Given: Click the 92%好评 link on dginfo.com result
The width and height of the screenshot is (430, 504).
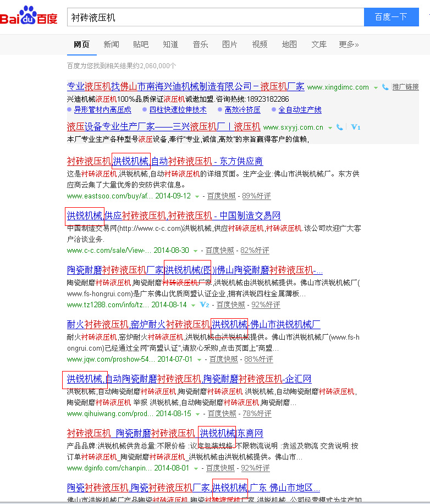Looking at the screenshot, I should click(255, 468).
